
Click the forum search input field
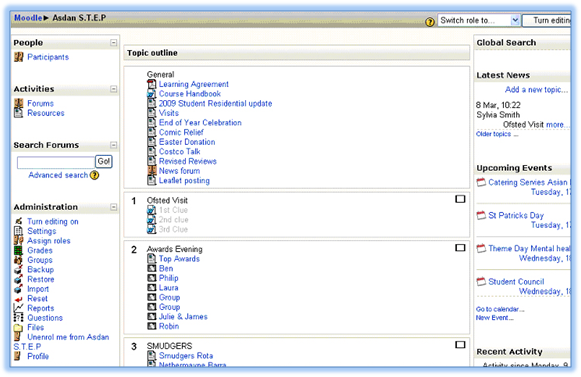point(56,162)
